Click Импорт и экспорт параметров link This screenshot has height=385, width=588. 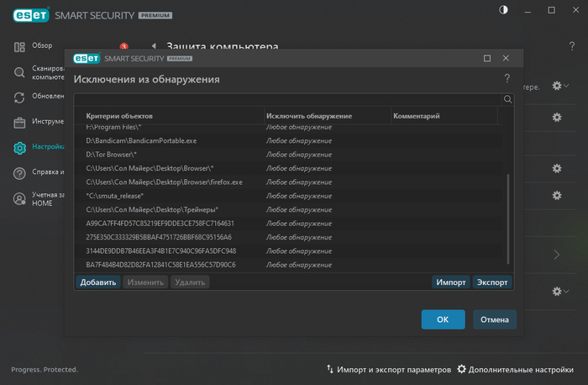pos(386,370)
